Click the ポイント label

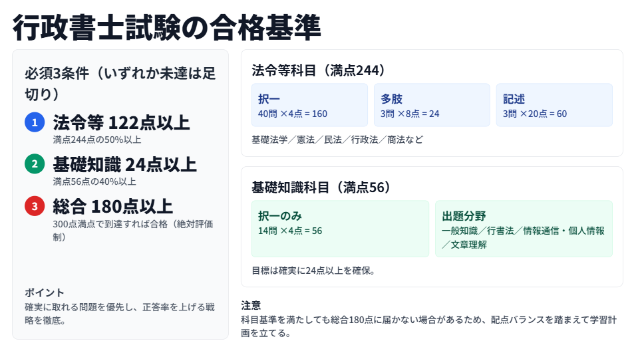[x=45, y=292]
